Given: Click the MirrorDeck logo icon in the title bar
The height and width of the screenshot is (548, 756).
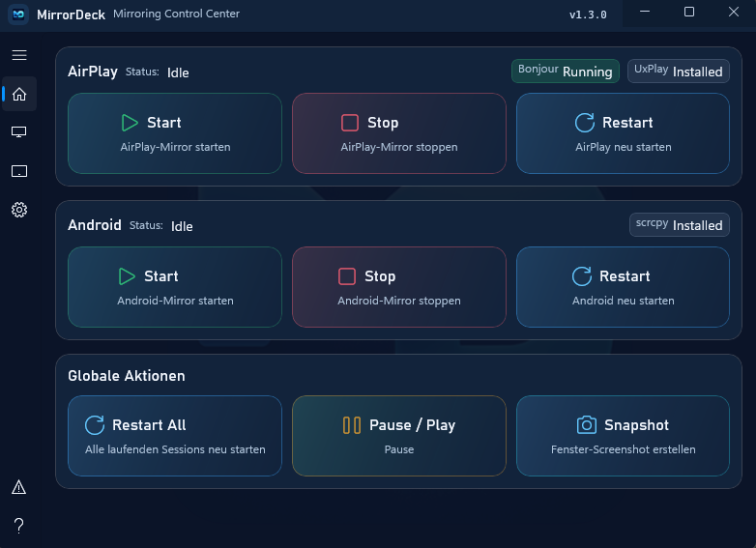Looking at the screenshot, I should 18,14.
